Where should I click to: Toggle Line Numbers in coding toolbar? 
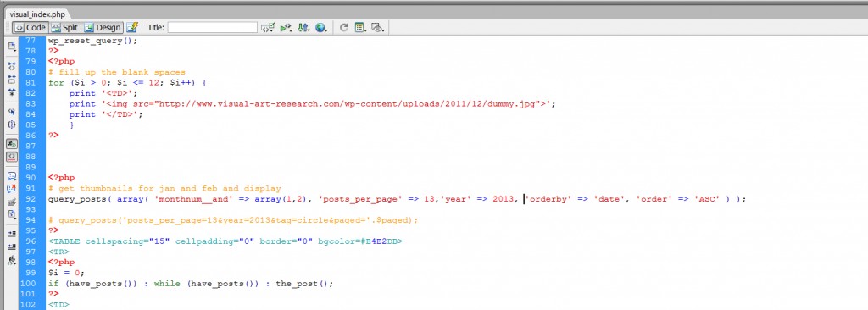coord(12,143)
